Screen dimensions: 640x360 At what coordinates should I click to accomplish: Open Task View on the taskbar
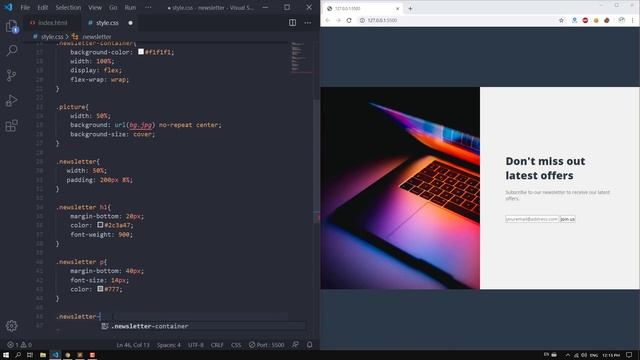[x=30, y=355]
